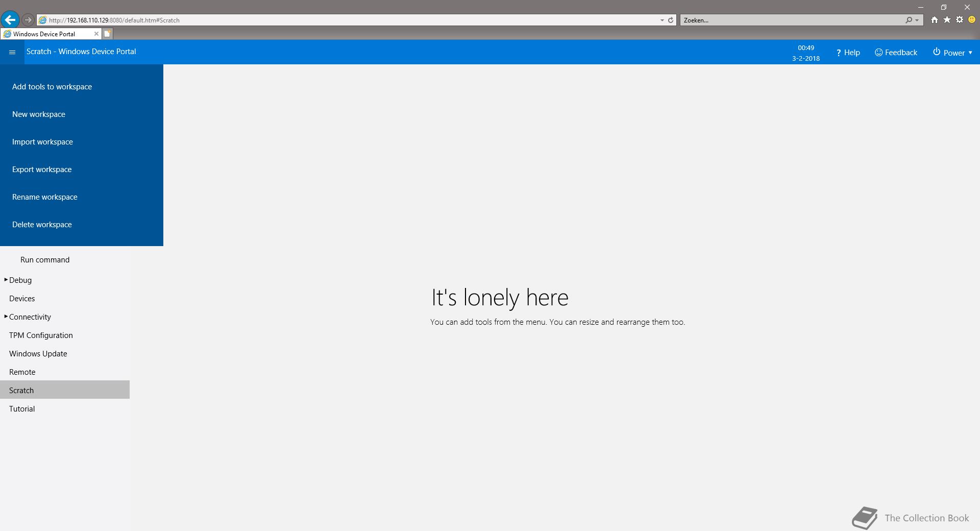Expand the Connectivity tree arrow

click(x=6, y=317)
